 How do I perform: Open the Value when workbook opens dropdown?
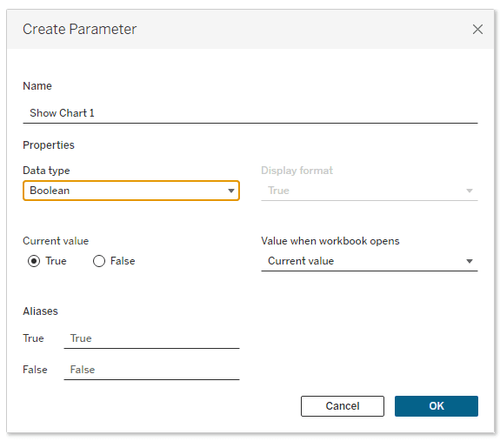[x=369, y=261]
